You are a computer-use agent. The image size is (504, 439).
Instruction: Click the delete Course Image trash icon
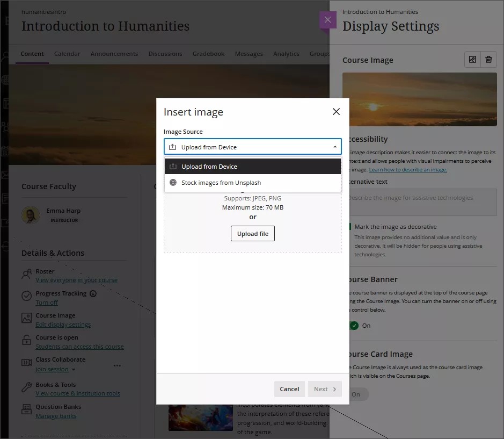(490, 59)
